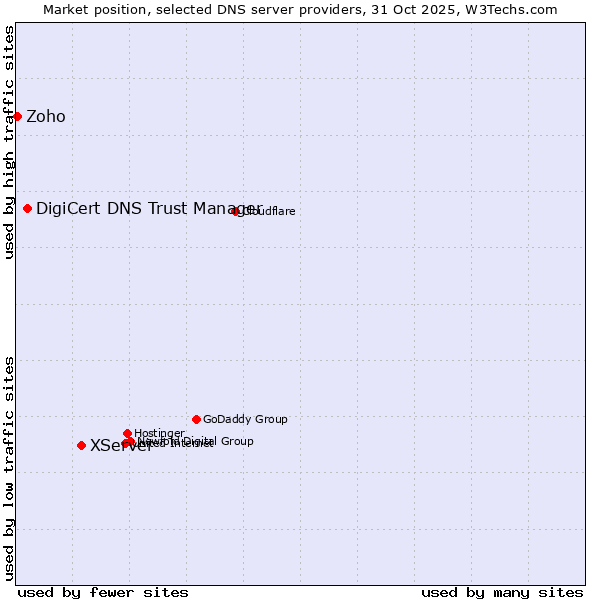Viewport: 600px width, 600px height.
Task: Select the 'used by low traffic sites' axis label
Action: click(9, 467)
